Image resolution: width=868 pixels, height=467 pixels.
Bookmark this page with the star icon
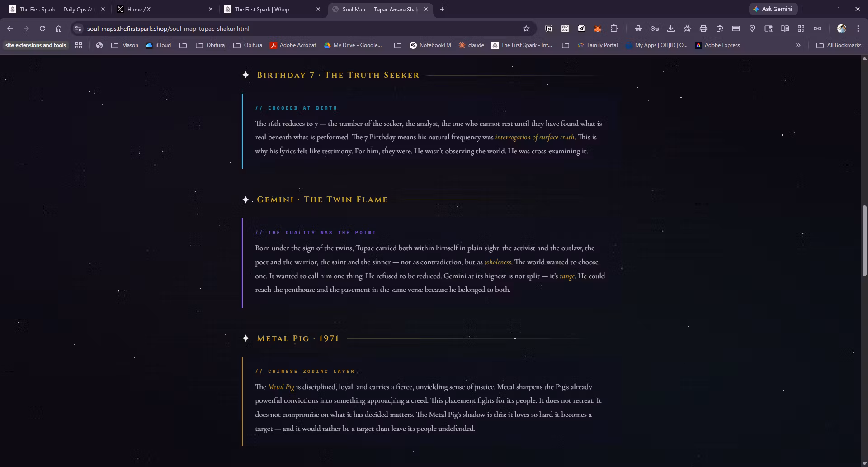(x=526, y=29)
